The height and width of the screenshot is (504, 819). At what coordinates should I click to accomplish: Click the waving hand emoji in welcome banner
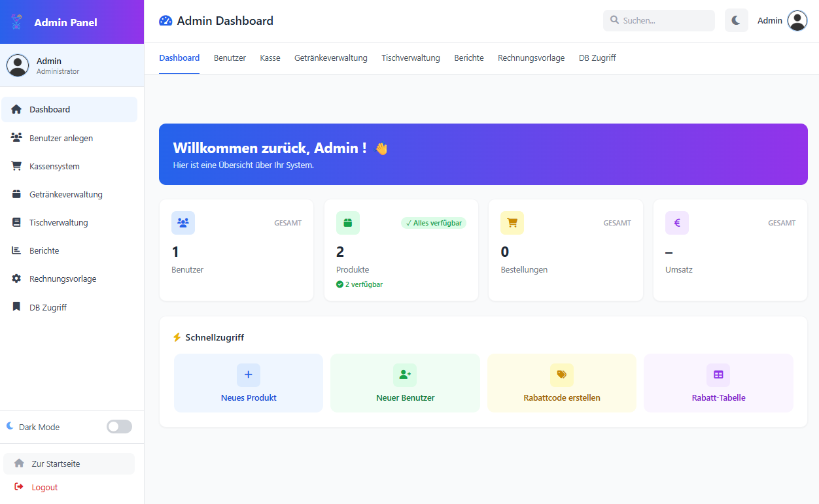[x=381, y=148]
